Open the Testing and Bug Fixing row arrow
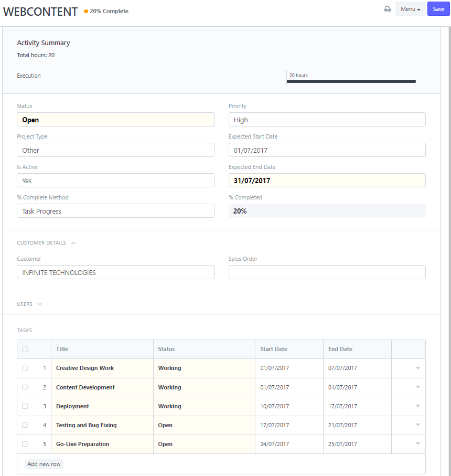Screen dimensions: 451x476 417,425
